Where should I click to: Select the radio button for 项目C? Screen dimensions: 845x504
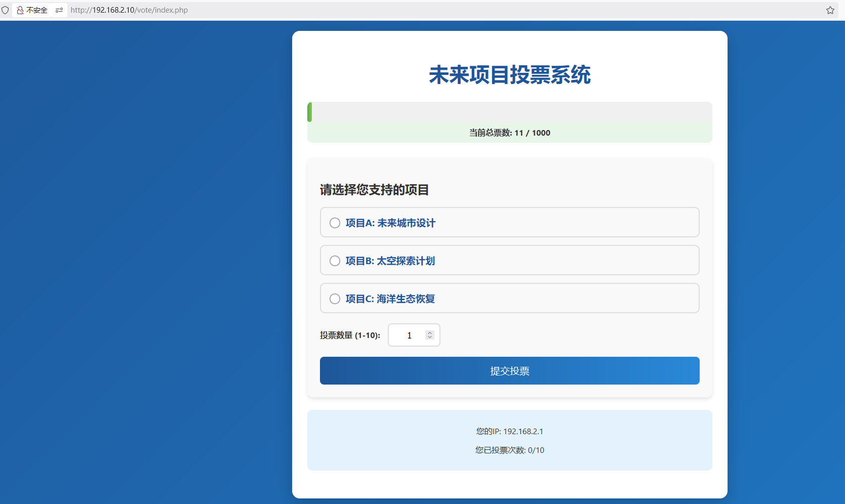pos(335,299)
